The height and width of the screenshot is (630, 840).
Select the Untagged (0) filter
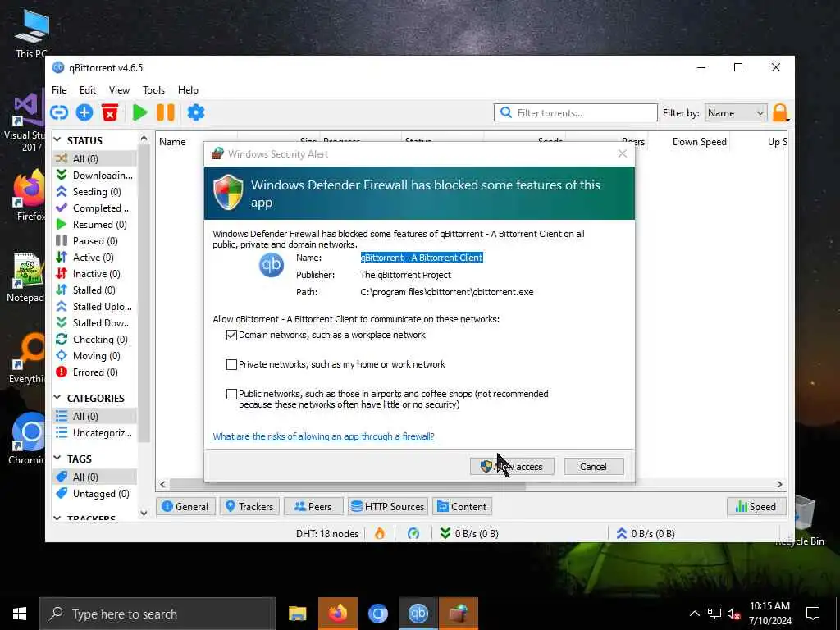pos(94,493)
